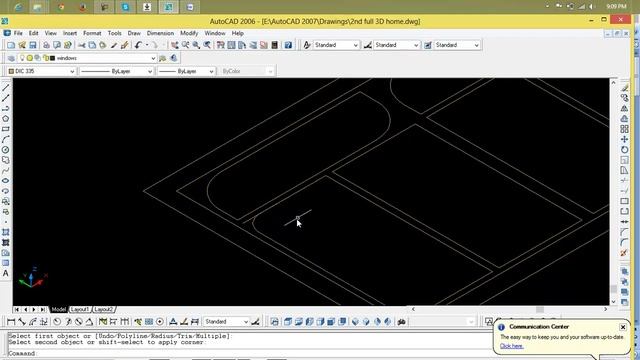
Task: Switch to the Layout2 tab
Action: 103,309
